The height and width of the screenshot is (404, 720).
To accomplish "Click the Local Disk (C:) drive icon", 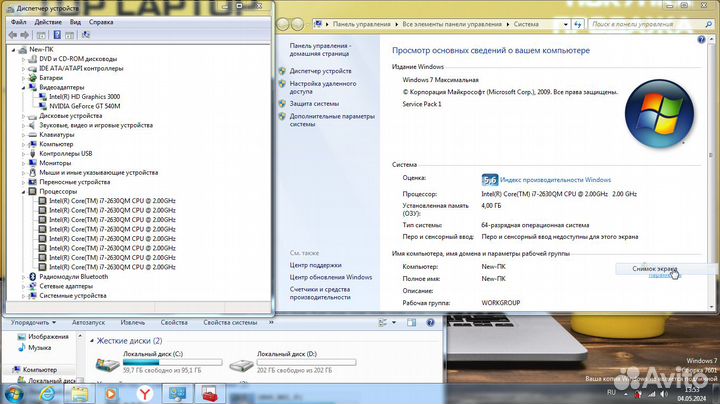I will pyautogui.click(x=107, y=365).
